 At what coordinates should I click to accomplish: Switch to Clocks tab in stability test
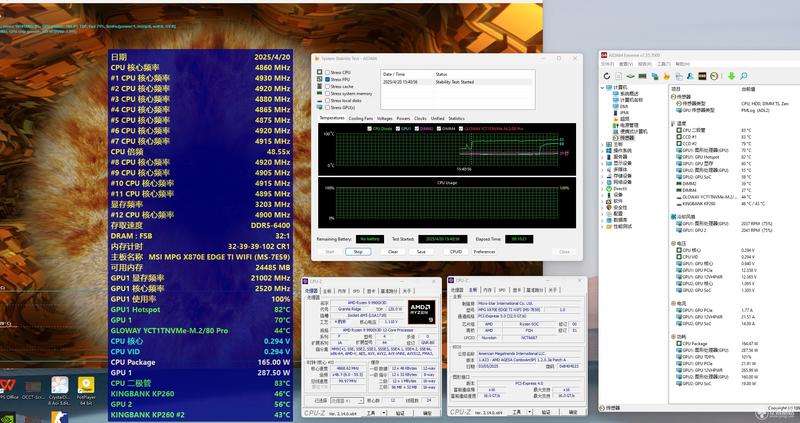pyautogui.click(x=420, y=118)
